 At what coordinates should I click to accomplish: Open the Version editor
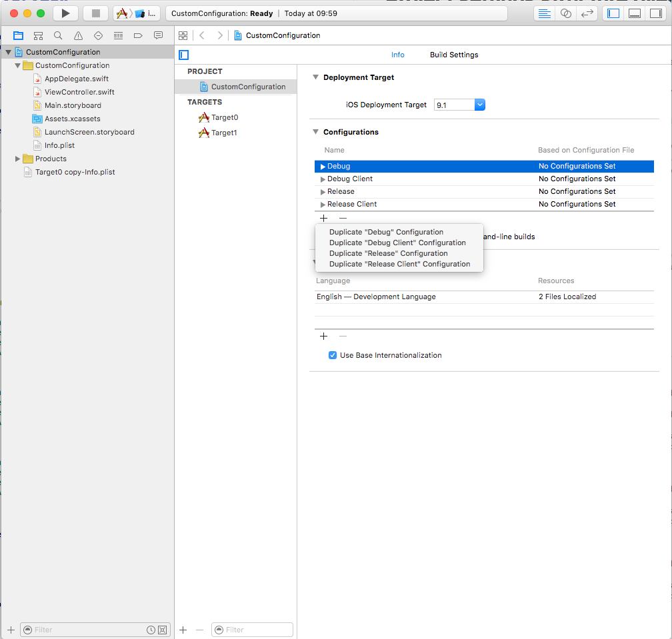click(587, 13)
